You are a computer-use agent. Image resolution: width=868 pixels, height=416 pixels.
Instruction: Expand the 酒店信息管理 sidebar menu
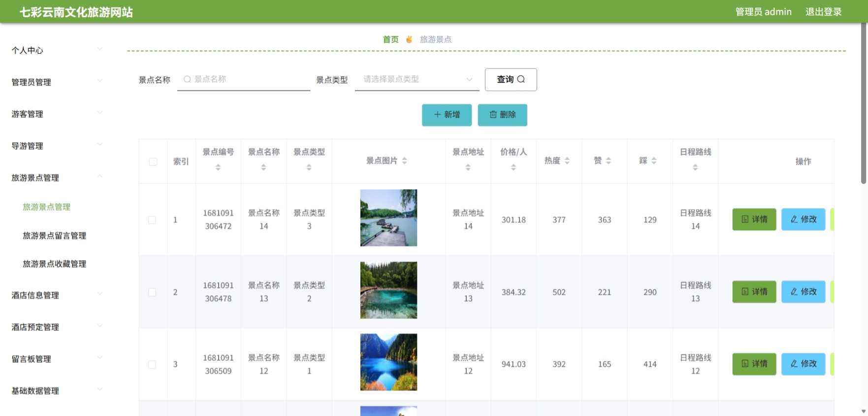click(57, 295)
